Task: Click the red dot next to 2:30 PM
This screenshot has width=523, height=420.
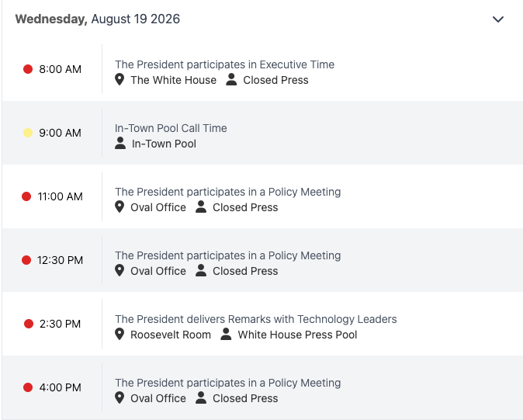Action: (x=29, y=324)
